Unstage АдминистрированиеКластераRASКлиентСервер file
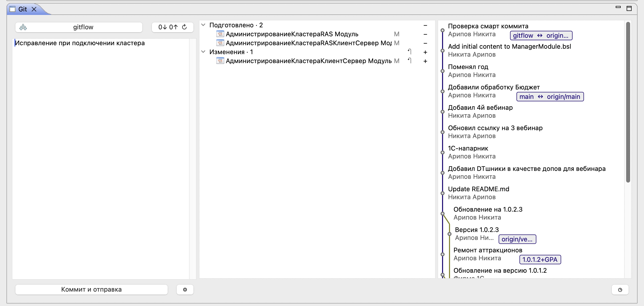This screenshot has width=644, height=306. coord(425,43)
